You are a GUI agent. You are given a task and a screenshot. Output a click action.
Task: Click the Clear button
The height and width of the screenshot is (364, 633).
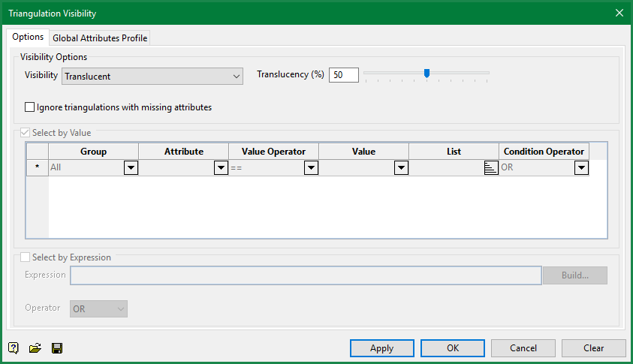pyautogui.click(x=593, y=348)
